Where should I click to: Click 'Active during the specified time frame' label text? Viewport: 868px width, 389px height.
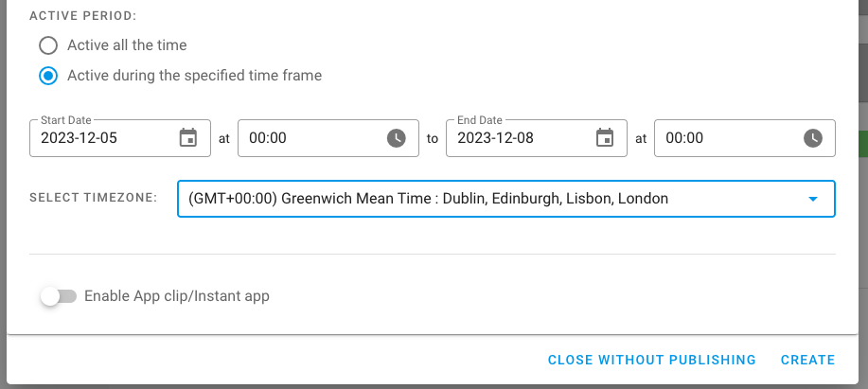pyautogui.click(x=194, y=76)
